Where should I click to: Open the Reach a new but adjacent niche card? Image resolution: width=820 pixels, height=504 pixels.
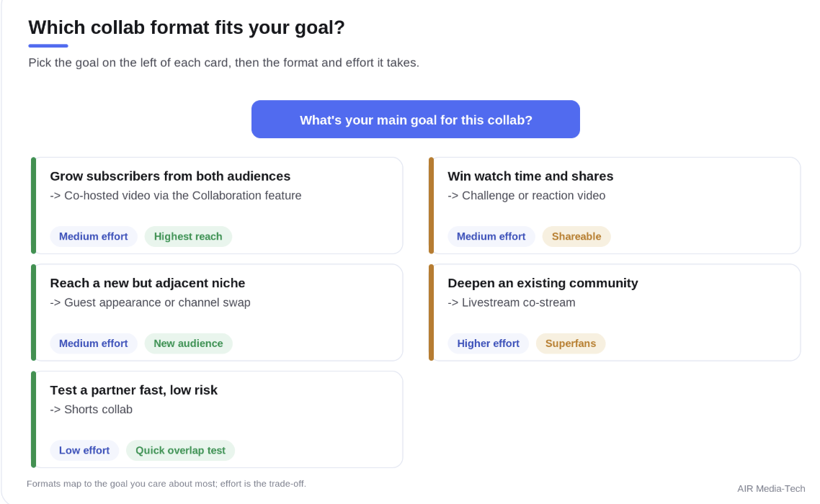[217, 312]
